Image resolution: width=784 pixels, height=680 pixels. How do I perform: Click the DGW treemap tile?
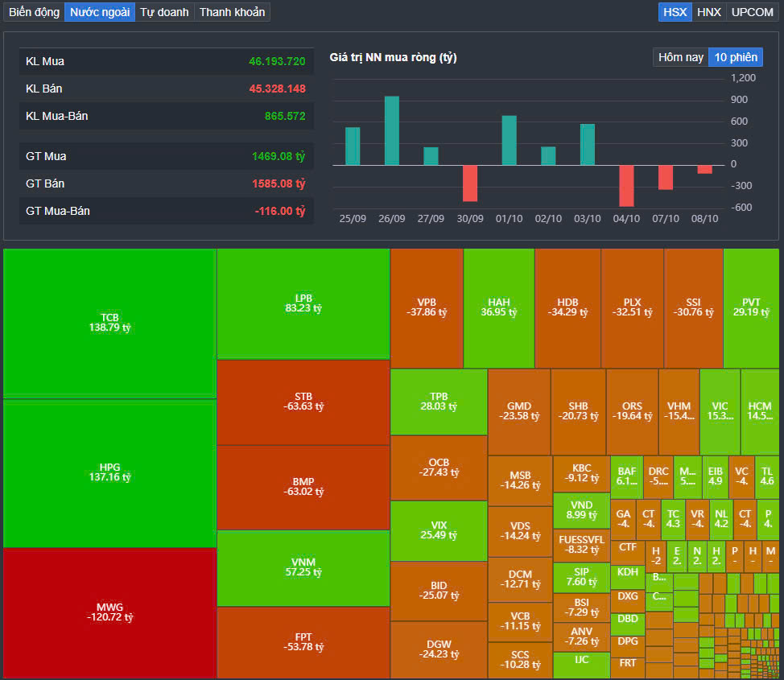[439, 649]
